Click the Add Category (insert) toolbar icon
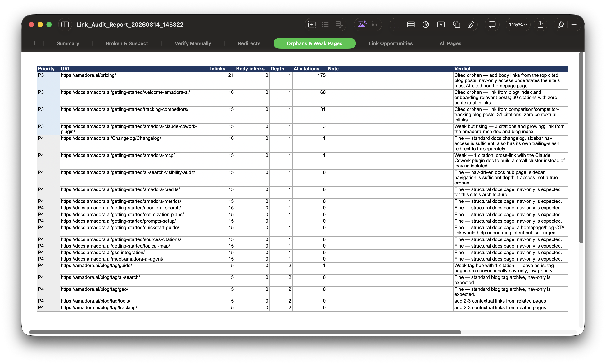This screenshot has width=606, height=364. (312, 25)
